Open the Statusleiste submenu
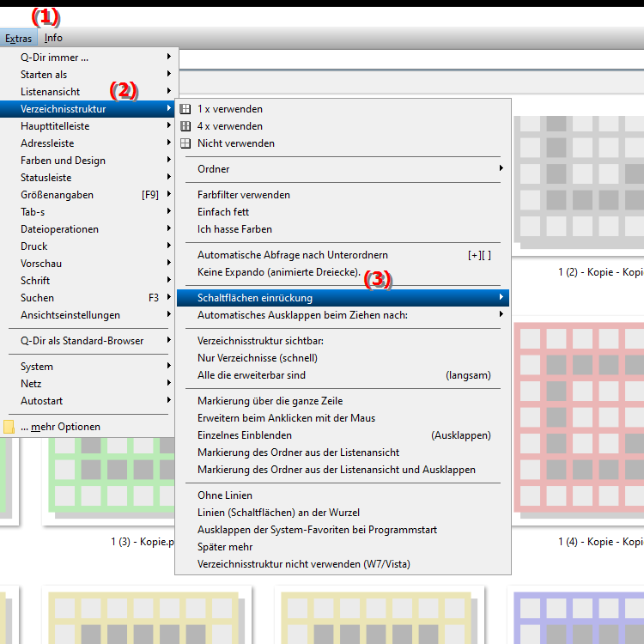The height and width of the screenshot is (644, 644). [x=88, y=178]
